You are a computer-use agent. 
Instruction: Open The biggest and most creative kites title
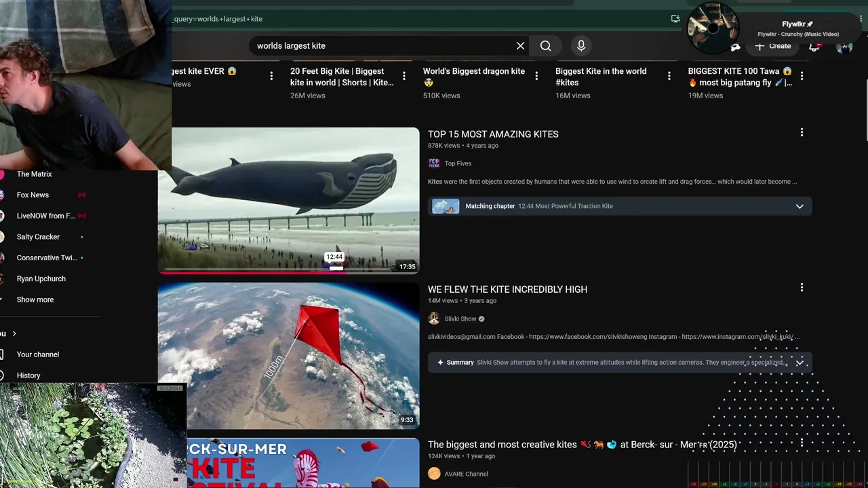[582, 445]
